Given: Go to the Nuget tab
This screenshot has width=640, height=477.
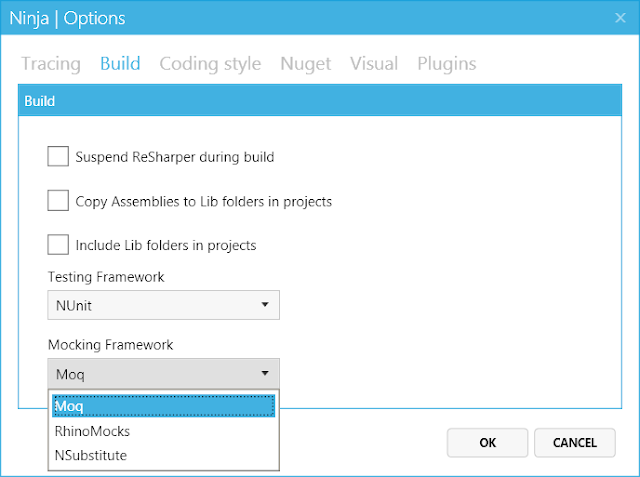Looking at the screenshot, I should click(305, 64).
